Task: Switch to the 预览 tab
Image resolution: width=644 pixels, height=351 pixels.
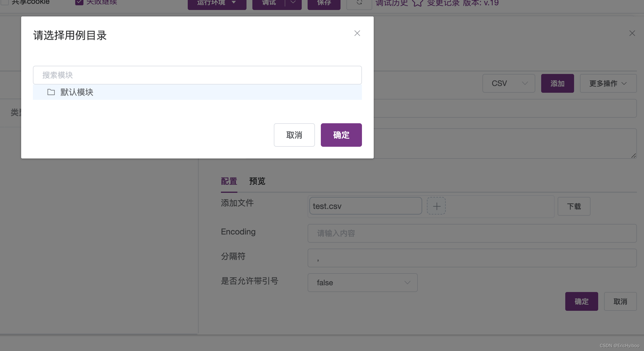Action: point(257,181)
